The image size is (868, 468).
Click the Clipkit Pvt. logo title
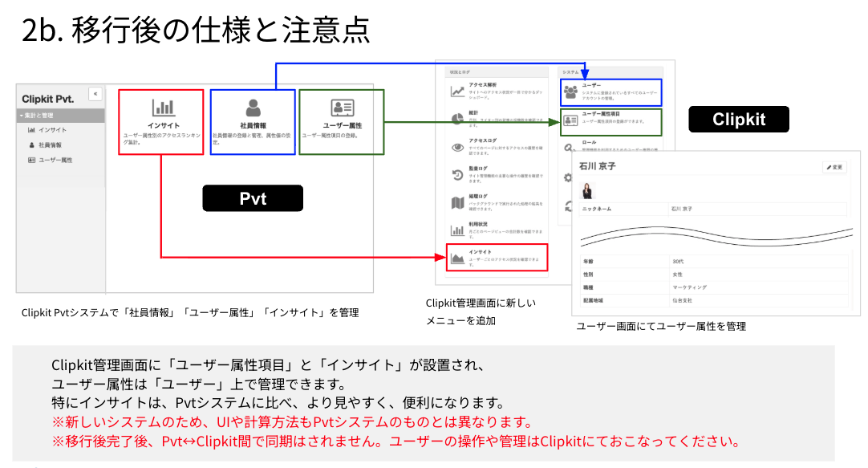click(x=48, y=99)
